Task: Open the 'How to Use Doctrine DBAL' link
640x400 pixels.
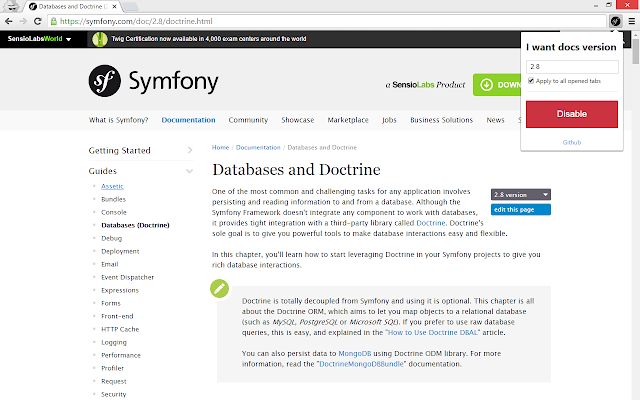Action: 433,333
